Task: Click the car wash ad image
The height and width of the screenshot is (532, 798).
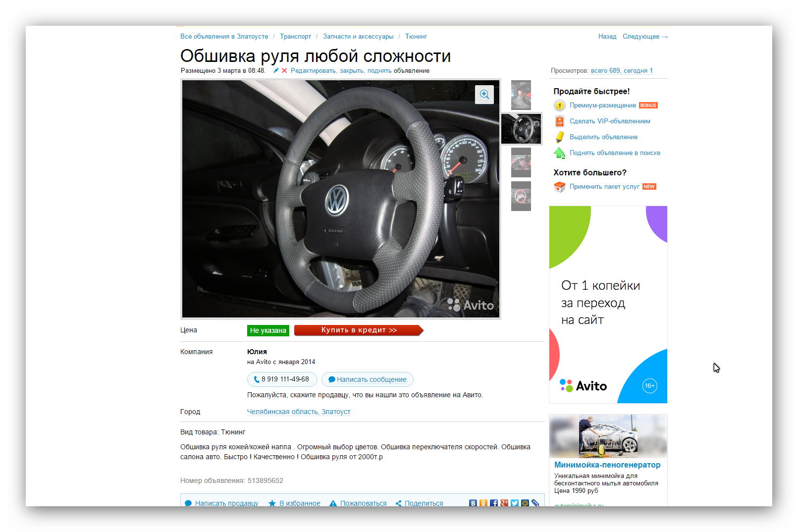Action: [x=608, y=436]
